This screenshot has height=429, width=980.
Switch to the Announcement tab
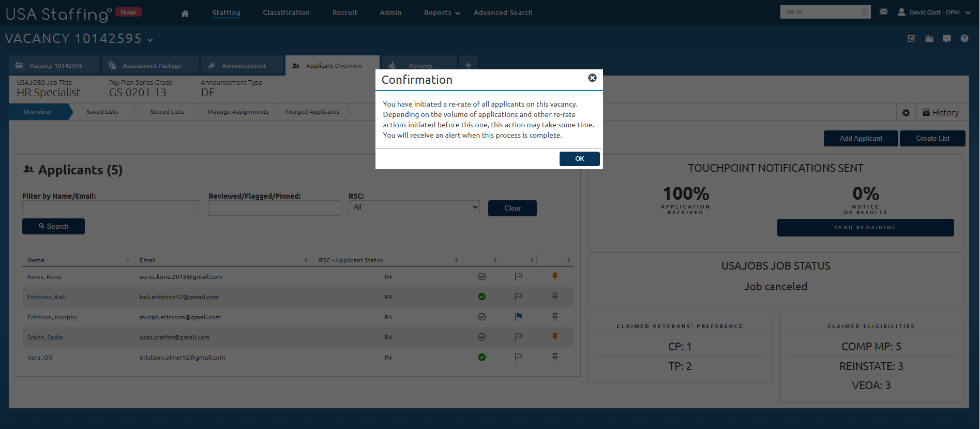click(x=243, y=65)
